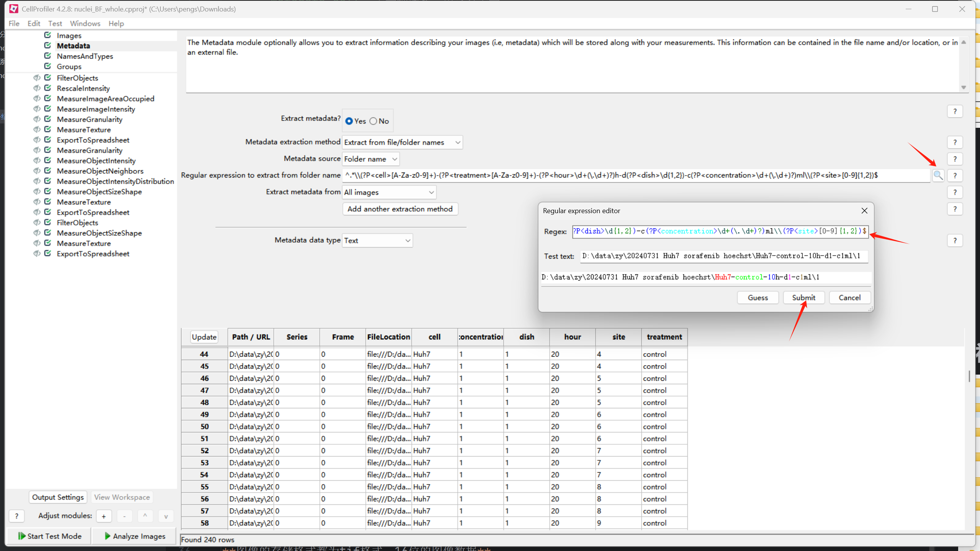Viewport: 980px width, 551px height.
Task: Toggle enable checkbox for Metadata module
Action: [x=47, y=45]
